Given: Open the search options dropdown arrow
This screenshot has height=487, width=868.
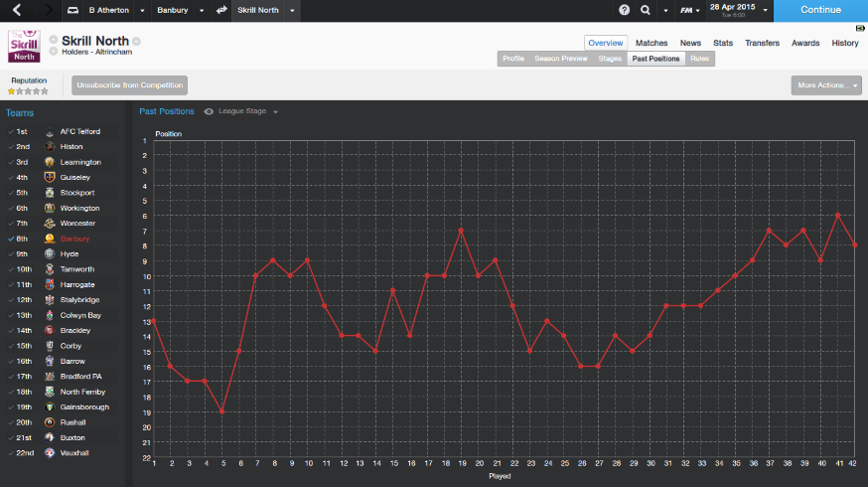Looking at the screenshot, I should [665, 11].
